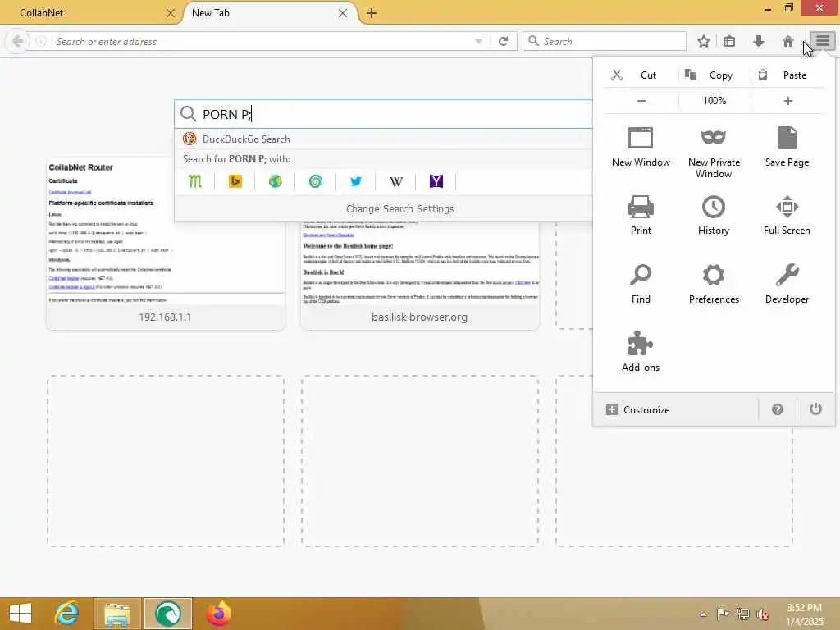Open a new tab with plus button
Viewport: 840px width, 630px height.
coord(372,13)
